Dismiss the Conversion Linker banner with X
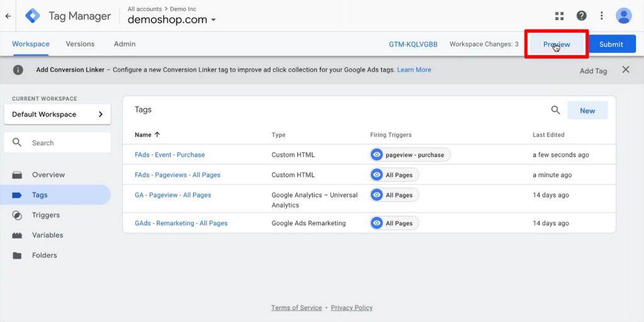The width and height of the screenshot is (644, 322). click(x=626, y=70)
